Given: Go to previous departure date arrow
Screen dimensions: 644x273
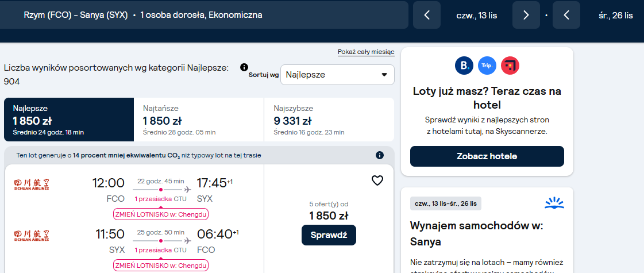Looking at the screenshot, I should pyautogui.click(x=427, y=15).
